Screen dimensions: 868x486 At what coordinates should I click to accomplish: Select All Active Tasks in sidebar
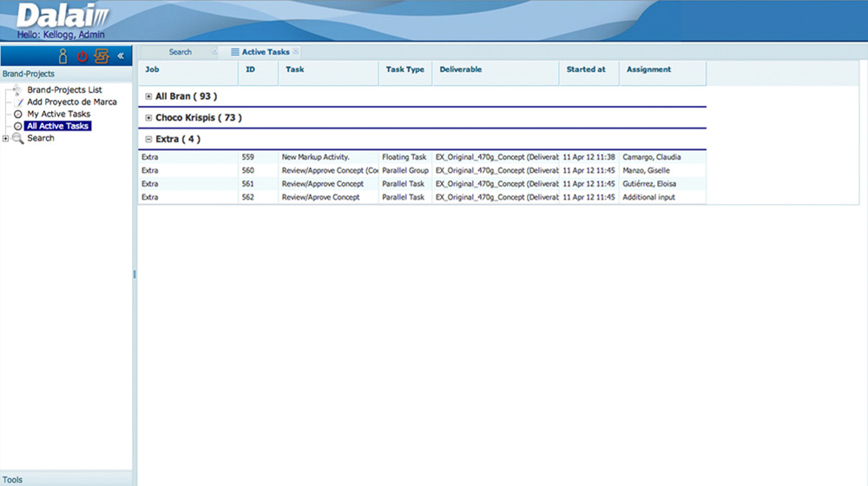click(x=58, y=127)
